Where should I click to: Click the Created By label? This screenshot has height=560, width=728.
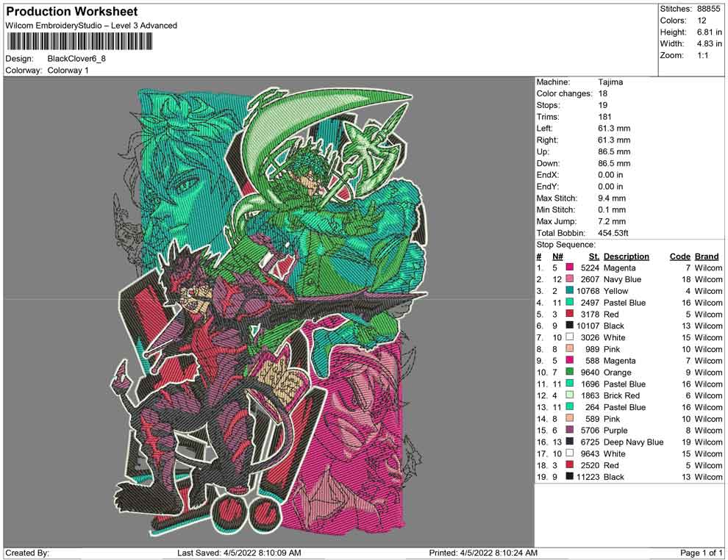pyautogui.click(x=27, y=553)
